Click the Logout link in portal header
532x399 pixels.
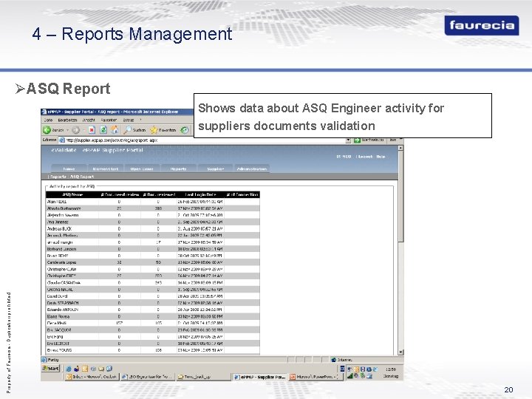coord(366,157)
